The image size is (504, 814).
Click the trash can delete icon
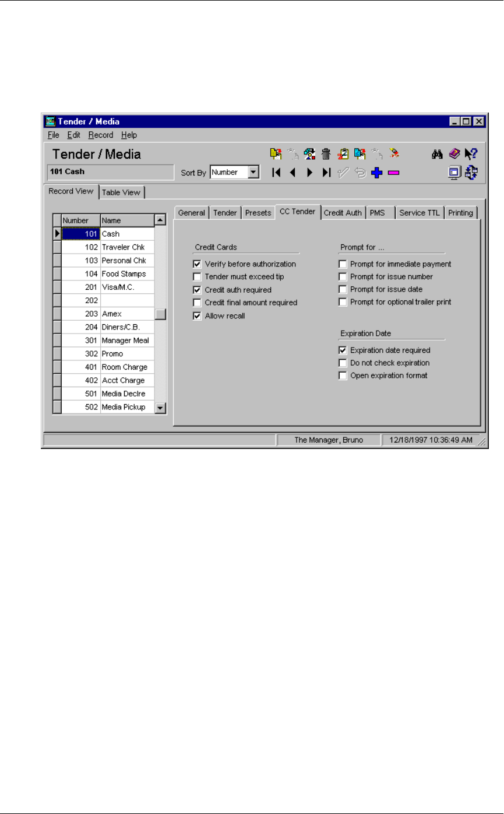tap(326, 154)
